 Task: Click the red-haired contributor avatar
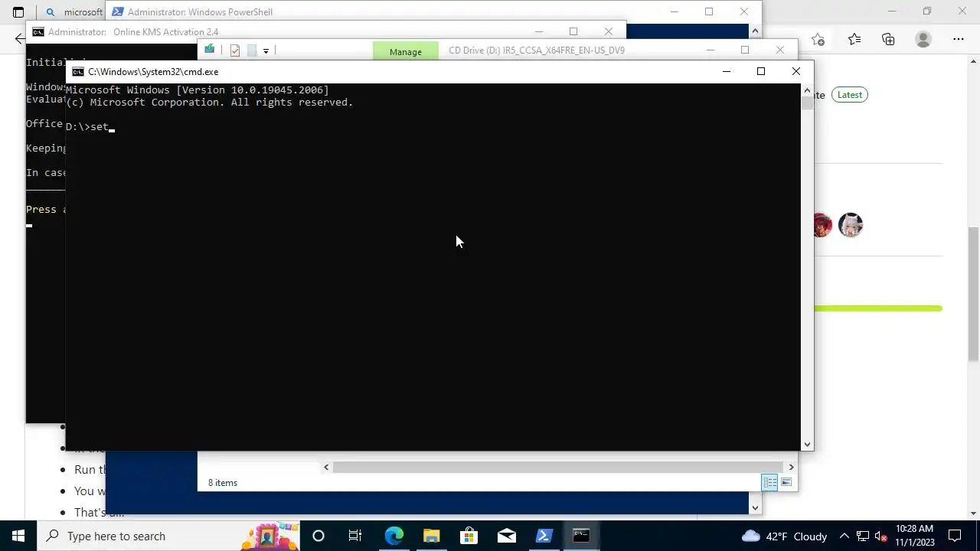click(822, 225)
